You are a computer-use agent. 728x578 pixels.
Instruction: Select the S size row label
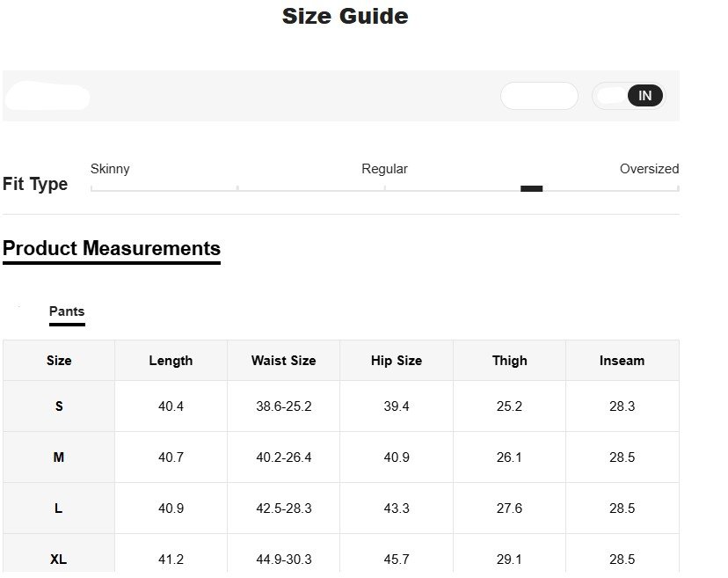(x=59, y=406)
